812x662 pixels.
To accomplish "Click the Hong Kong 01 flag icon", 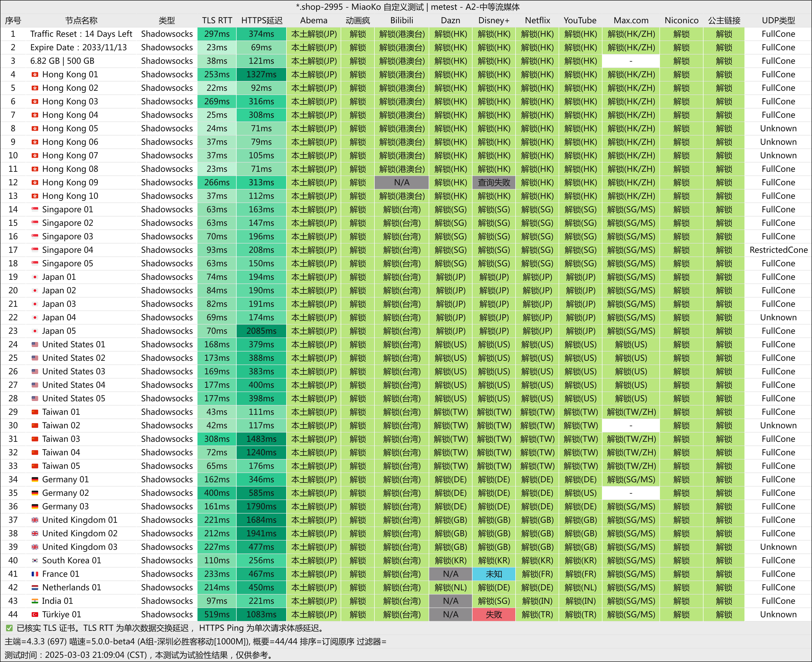I will [x=35, y=74].
